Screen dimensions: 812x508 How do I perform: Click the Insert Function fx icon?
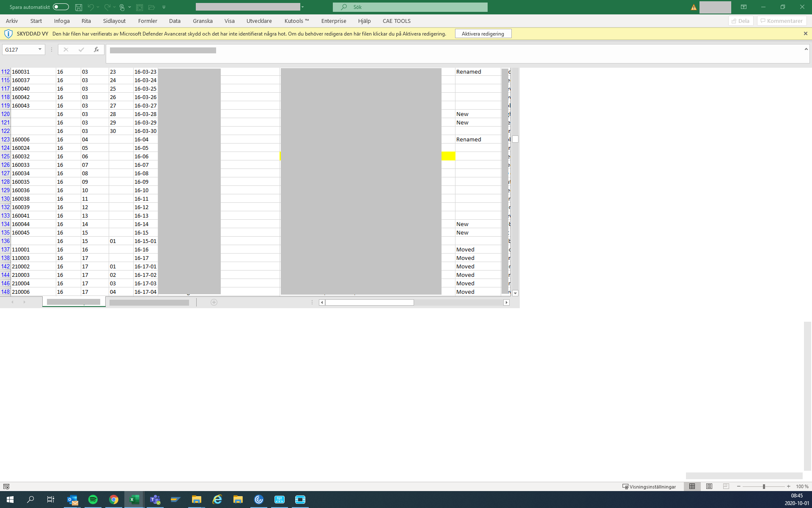(x=96, y=50)
